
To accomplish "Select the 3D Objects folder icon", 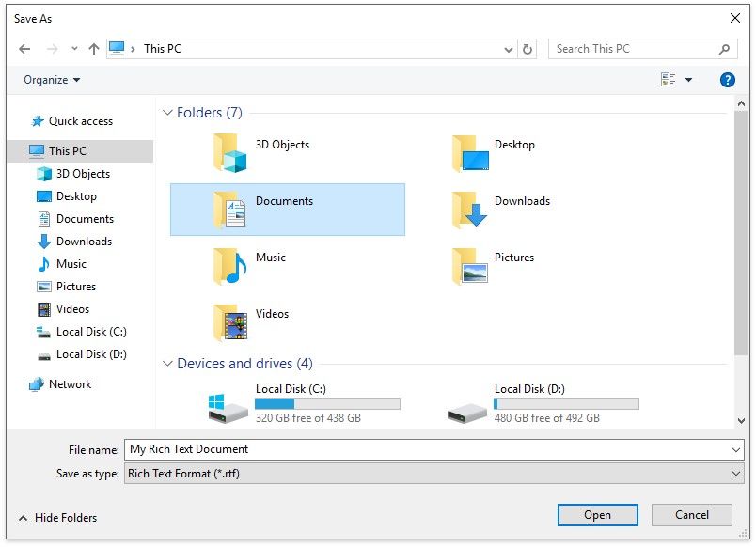I will coord(229,152).
